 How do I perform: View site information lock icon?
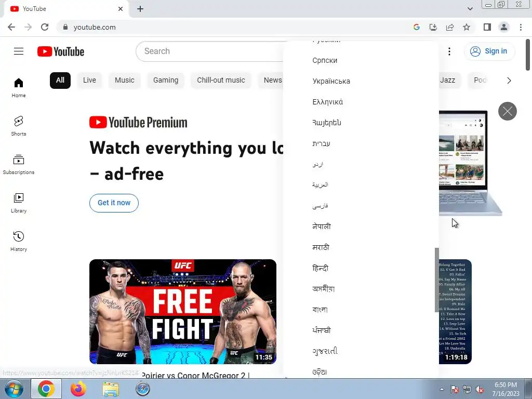65,27
